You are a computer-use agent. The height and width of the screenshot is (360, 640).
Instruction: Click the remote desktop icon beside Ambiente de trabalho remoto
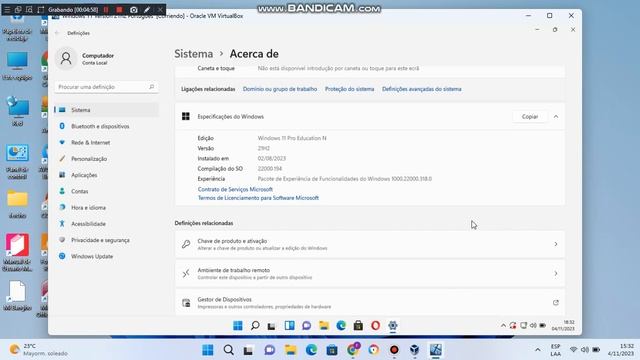[x=186, y=273]
